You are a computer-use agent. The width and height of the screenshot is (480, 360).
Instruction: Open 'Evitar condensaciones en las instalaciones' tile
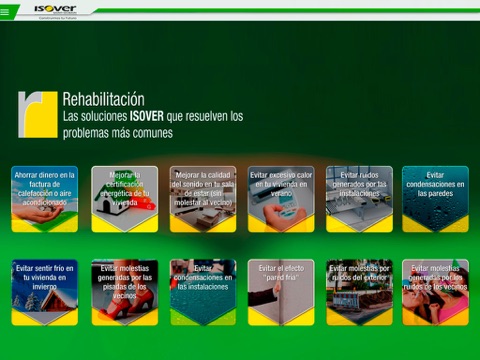click(203, 292)
